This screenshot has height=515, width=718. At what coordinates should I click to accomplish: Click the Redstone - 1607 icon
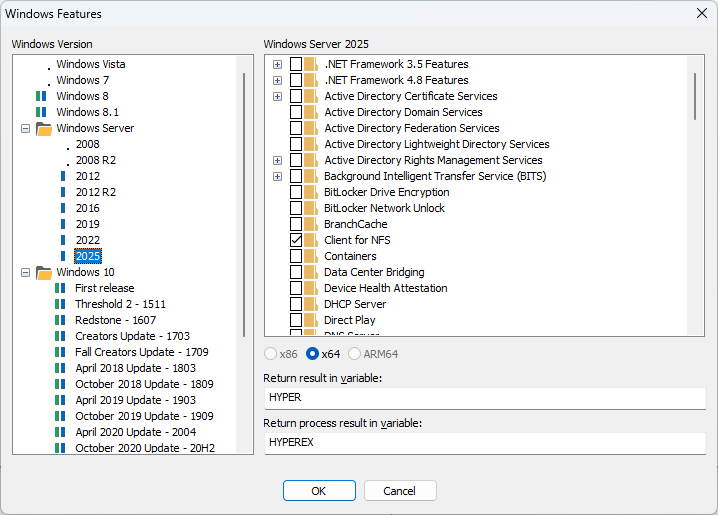point(60,320)
